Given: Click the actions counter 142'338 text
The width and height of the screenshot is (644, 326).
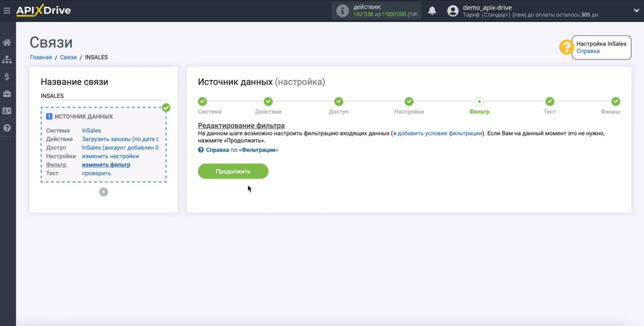Looking at the screenshot, I should 364,14.
